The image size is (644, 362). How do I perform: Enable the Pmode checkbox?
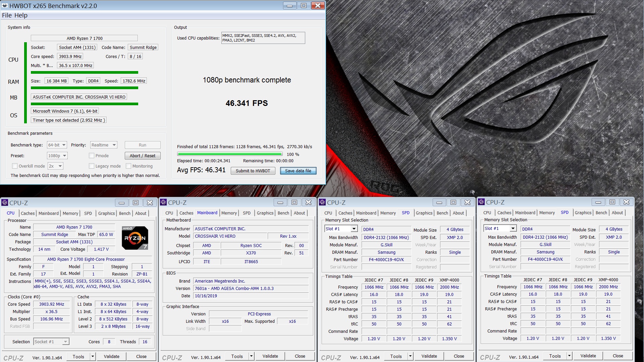point(91,156)
